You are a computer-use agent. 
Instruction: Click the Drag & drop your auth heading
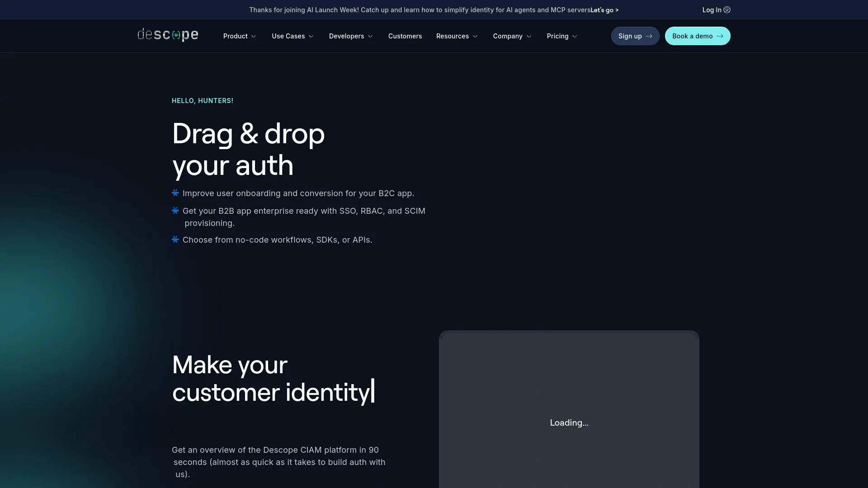pyautogui.click(x=248, y=150)
